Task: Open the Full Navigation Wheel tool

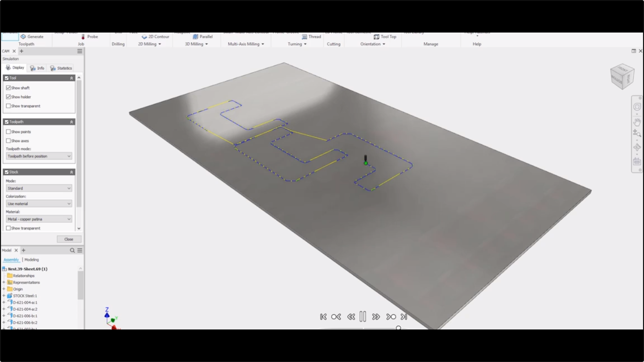Action: point(637,107)
